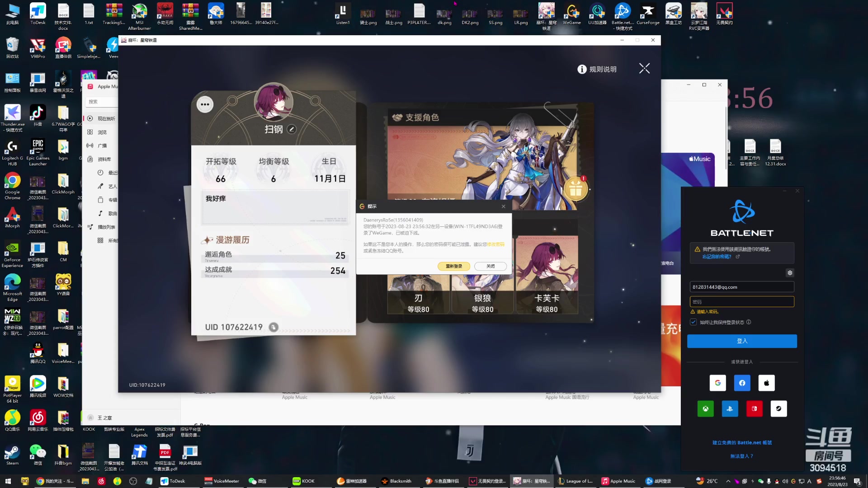Expand 资料库 in Apple Music sidebar

[102, 159]
